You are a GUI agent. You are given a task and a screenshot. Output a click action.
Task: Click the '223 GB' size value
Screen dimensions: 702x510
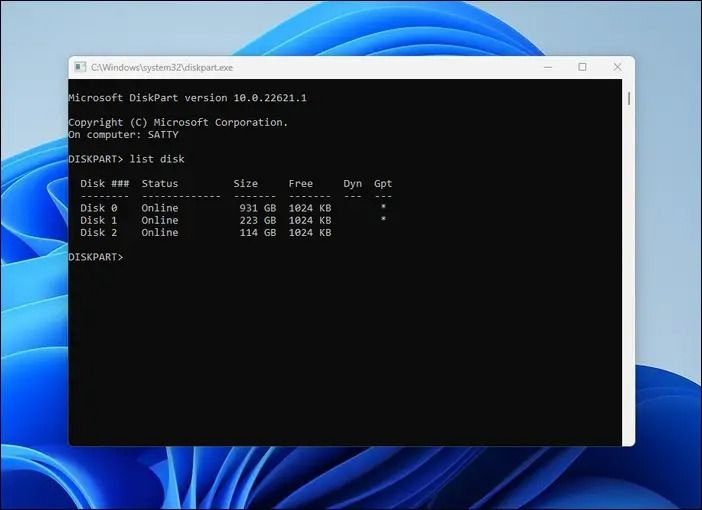point(258,220)
